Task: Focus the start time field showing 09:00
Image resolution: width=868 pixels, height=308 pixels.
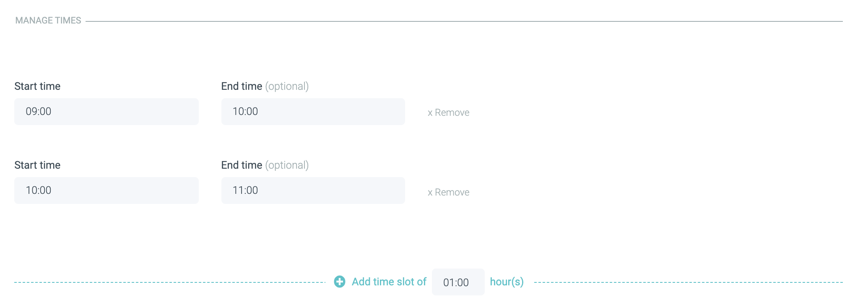Action: [106, 112]
